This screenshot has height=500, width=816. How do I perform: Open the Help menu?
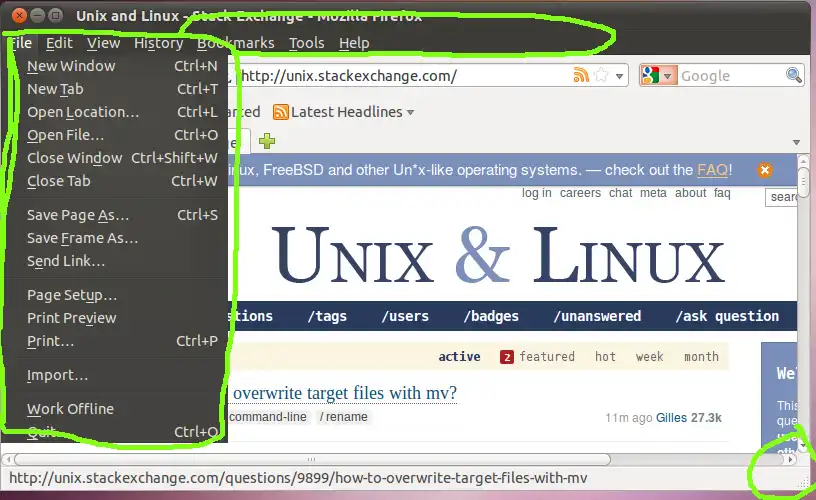point(354,43)
